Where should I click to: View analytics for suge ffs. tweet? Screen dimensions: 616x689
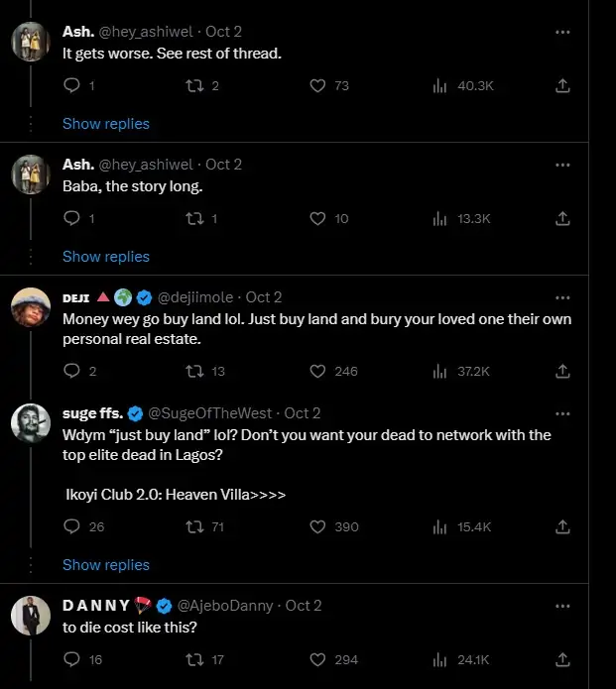(x=439, y=526)
